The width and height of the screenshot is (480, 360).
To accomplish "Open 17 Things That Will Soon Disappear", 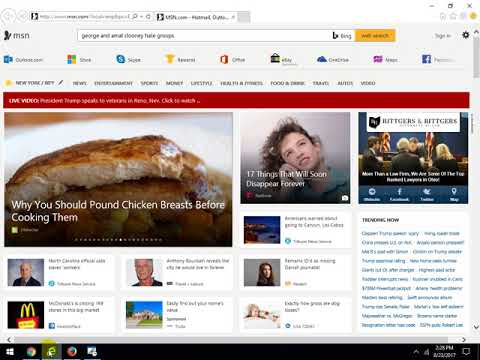I will click(295, 158).
